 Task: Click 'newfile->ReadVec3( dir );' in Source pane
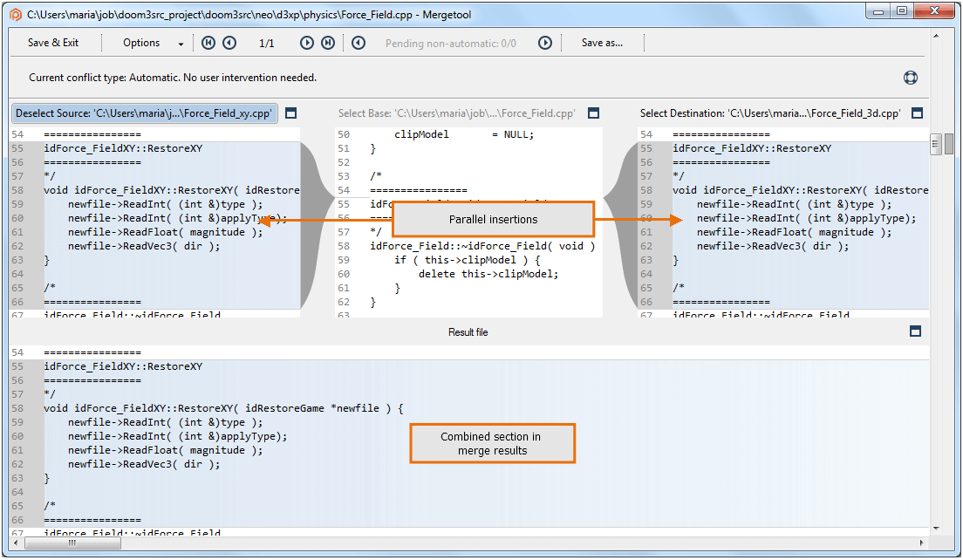[144, 246]
